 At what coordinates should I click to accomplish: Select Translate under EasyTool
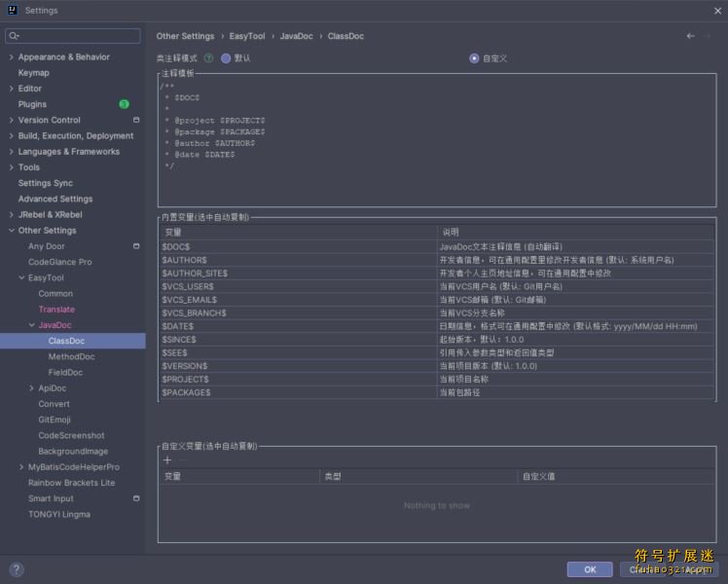[x=56, y=310]
